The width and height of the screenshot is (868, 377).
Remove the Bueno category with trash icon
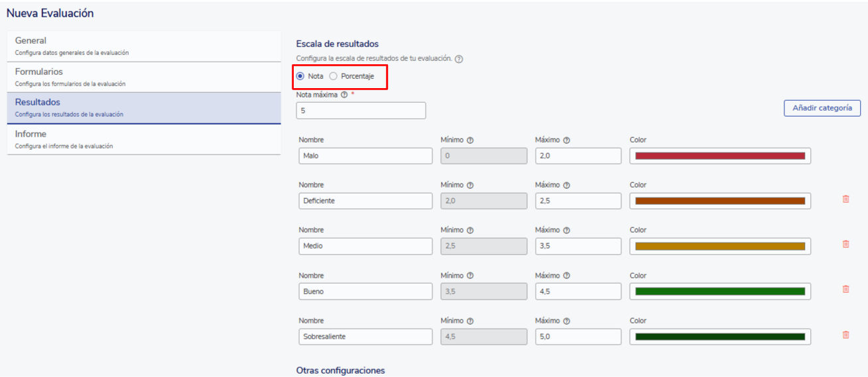(845, 290)
